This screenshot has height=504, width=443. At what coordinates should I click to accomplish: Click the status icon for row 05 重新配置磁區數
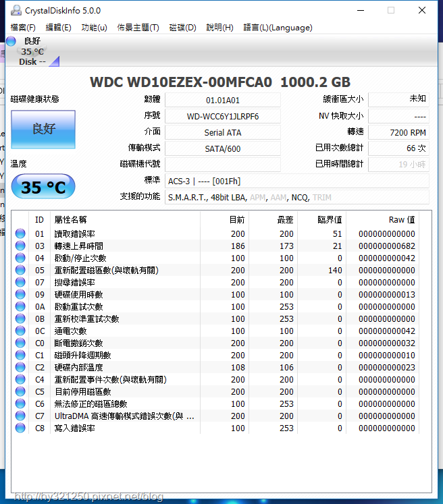coord(20,270)
